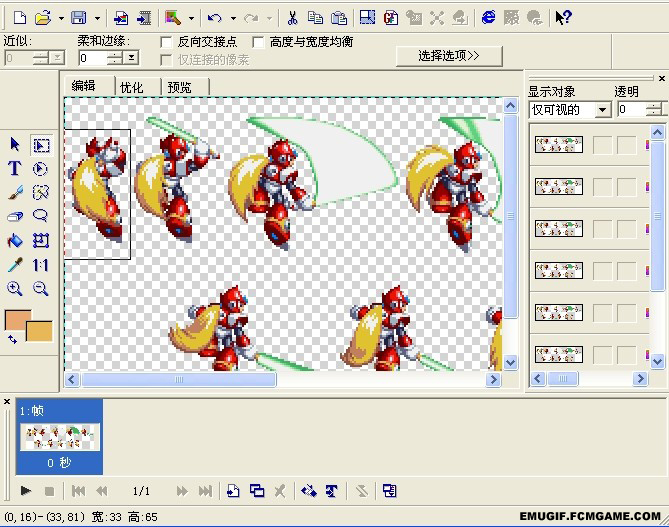The height and width of the screenshot is (527, 669).
Task: Paste with the clipboard icon
Action: [x=339, y=18]
